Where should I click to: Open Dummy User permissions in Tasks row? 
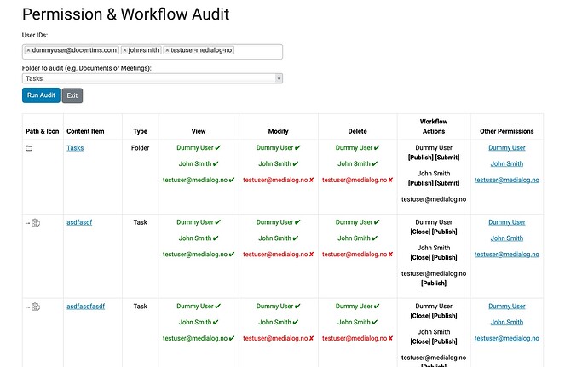507,147
